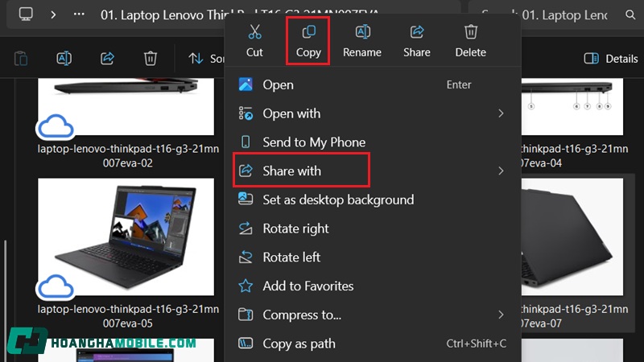644x362 pixels.
Task: Click the file name ending 7eva-04
Action: [x=575, y=155]
